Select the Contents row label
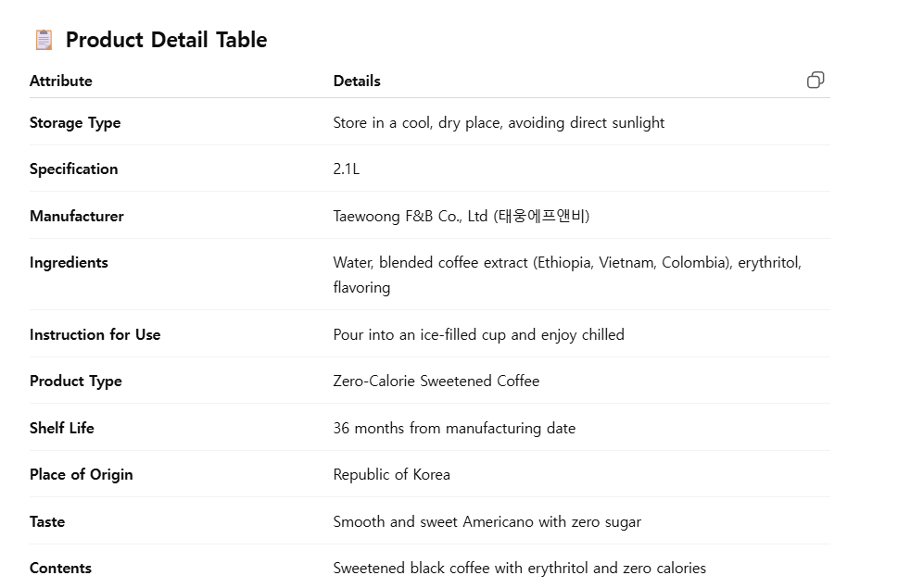This screenshot has width=898, height=588. click(x=60, y=568)
